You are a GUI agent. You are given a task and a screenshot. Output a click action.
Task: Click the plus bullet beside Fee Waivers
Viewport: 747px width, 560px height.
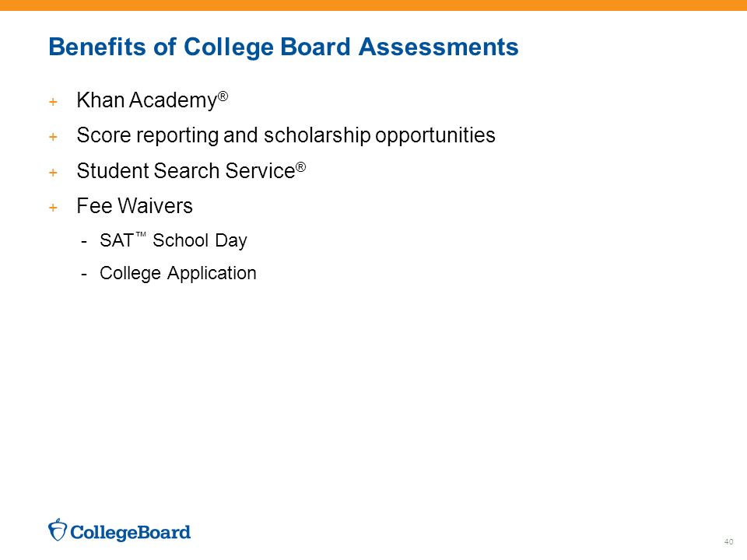(x=53, y=208)
